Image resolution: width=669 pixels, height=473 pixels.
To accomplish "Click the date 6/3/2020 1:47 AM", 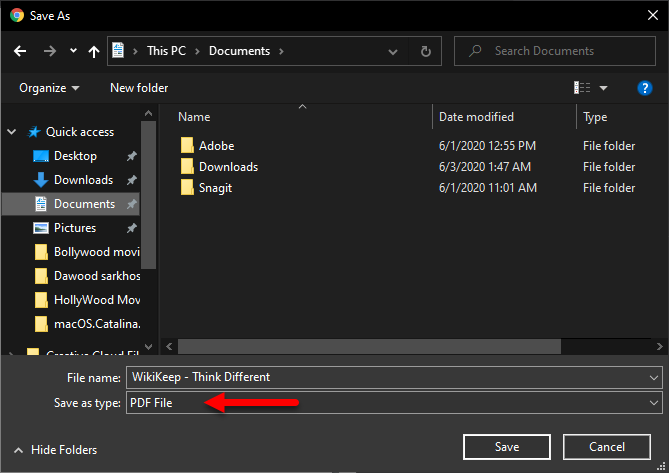I will click(485, 167).
